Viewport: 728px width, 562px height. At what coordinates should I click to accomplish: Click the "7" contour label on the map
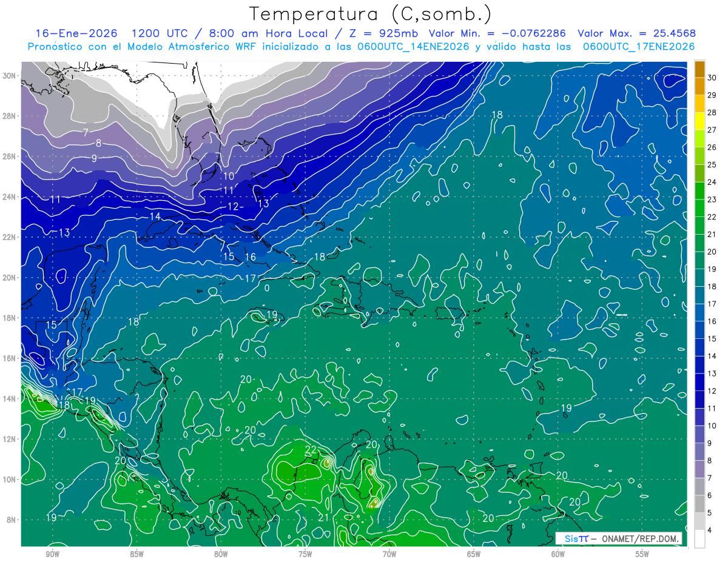tap(86, 132)
